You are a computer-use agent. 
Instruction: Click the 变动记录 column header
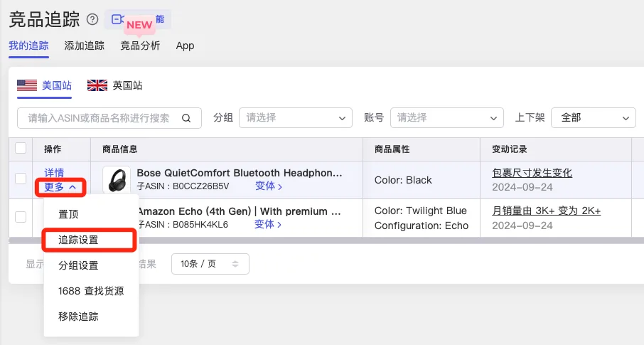click(x=510, y=149)
